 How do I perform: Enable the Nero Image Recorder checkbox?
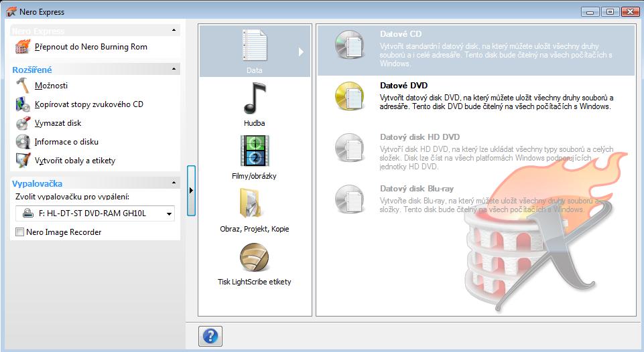(19, 232)
